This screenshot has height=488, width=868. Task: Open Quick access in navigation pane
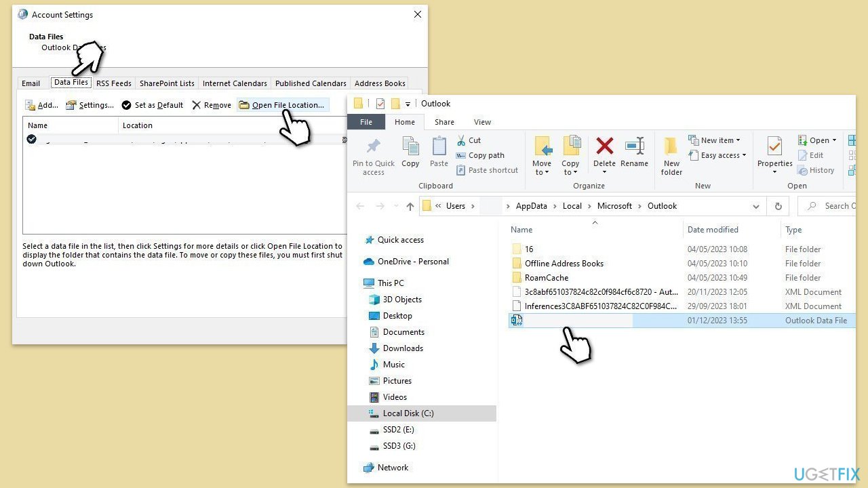click(400, 240)
